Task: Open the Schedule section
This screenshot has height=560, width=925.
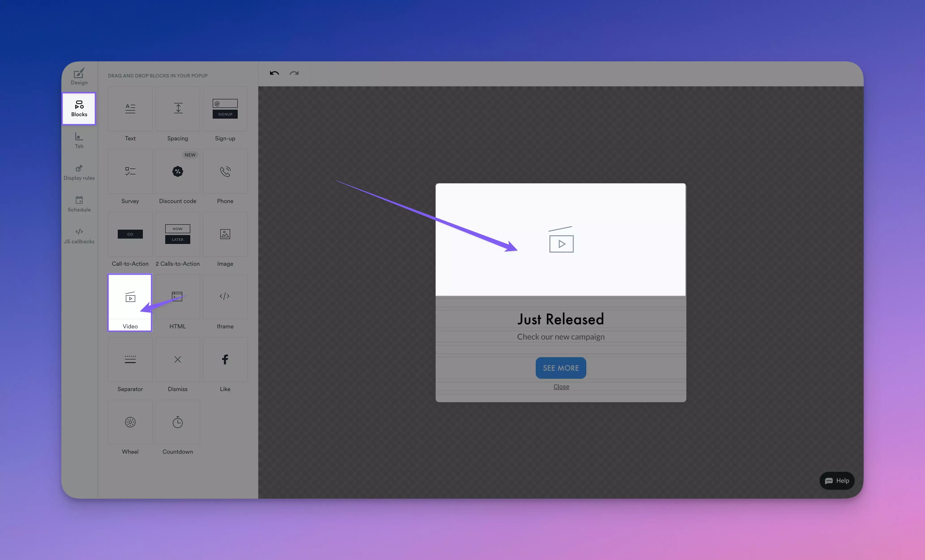Action: pyautogui.click(x=79, y=204)
